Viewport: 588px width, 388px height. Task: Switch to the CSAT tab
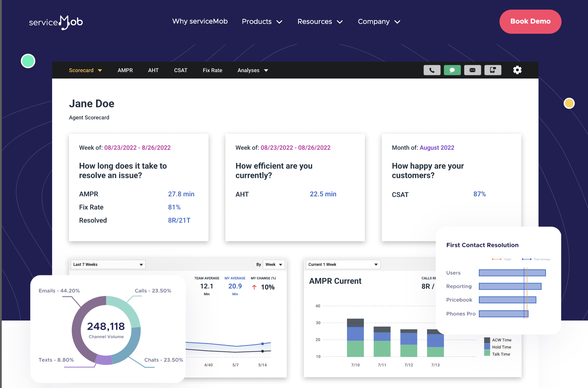coord(180,70)
